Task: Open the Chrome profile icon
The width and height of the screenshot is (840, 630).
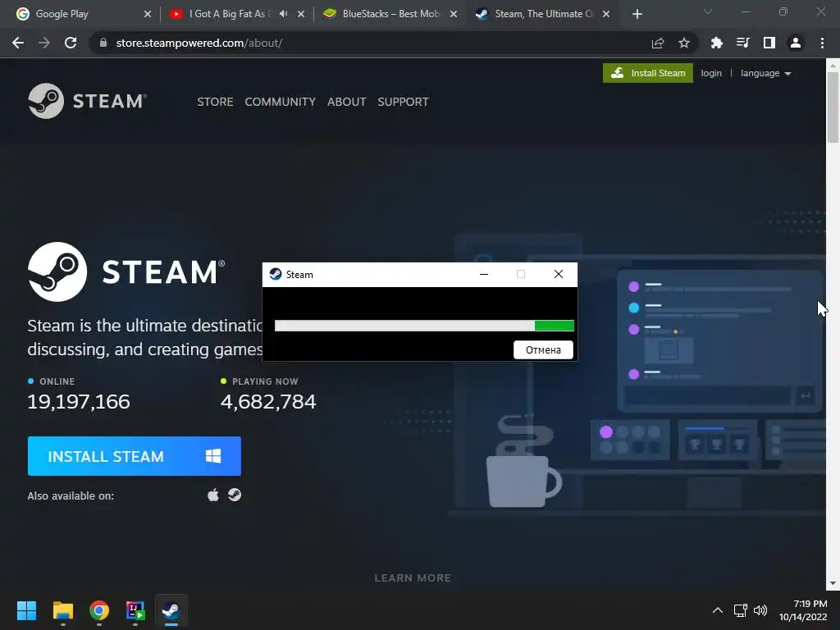Action: point(796,43)
